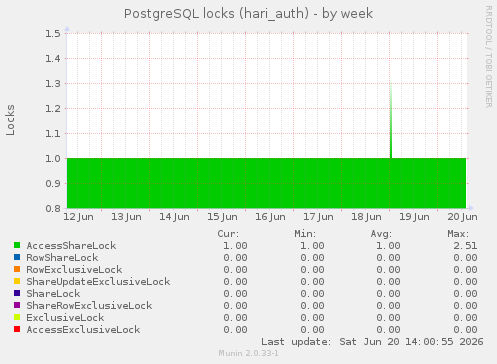Click the Locks y-axis title
497x364 pixels.
pos(10,120)
